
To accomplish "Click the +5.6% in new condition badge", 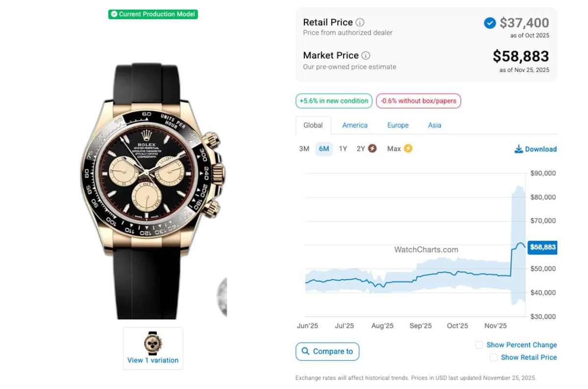I will click(334, 101).
